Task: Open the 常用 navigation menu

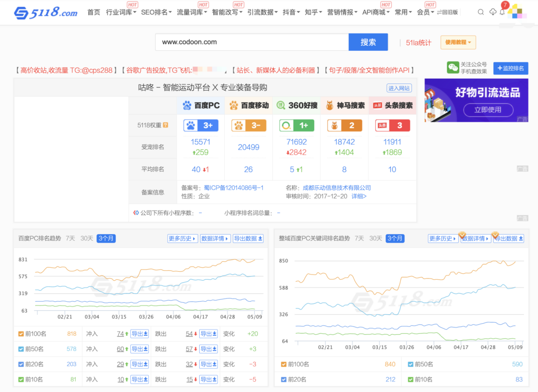Action: click(x=403, y=13)
